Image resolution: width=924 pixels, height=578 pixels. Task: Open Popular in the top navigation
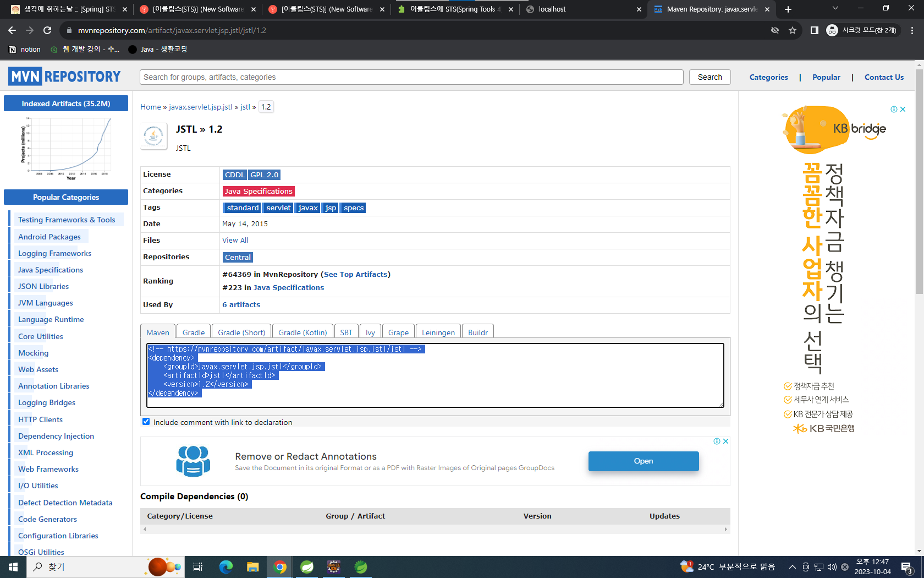826,77
